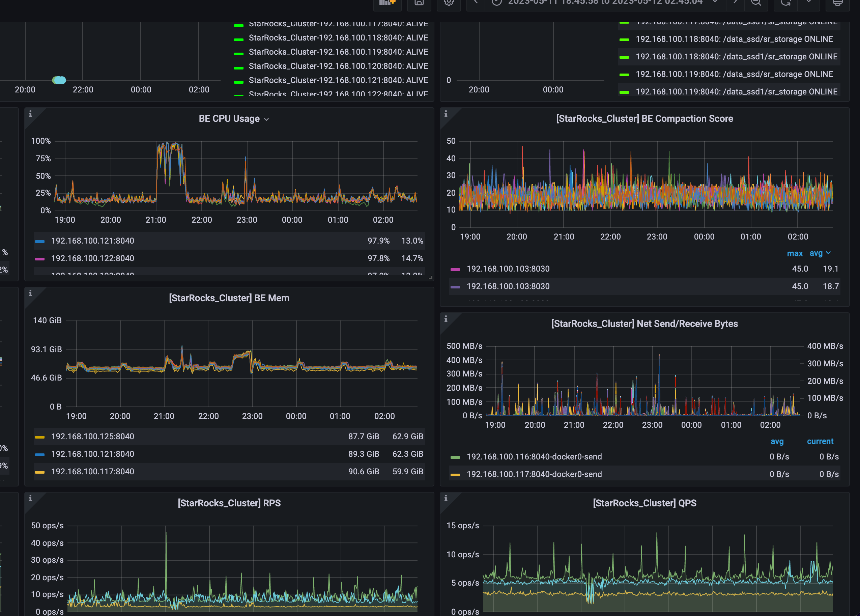Toggle 192.168.100.116:8040-docker0-send series visibility
This screenshot has width=860, height=616.
534,457
